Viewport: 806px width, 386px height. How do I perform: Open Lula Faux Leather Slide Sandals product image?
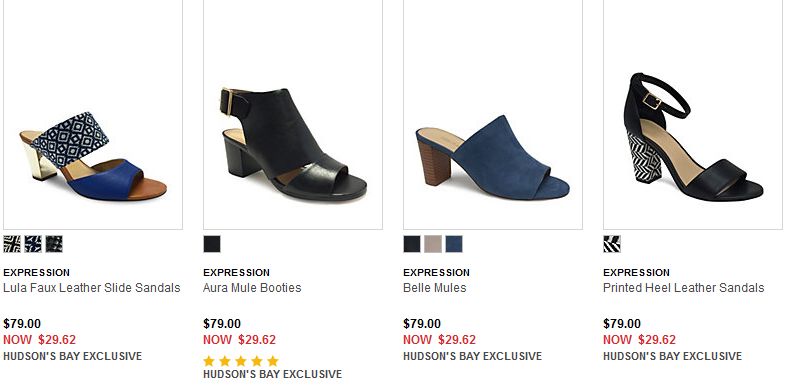click(x=93, y=114)
